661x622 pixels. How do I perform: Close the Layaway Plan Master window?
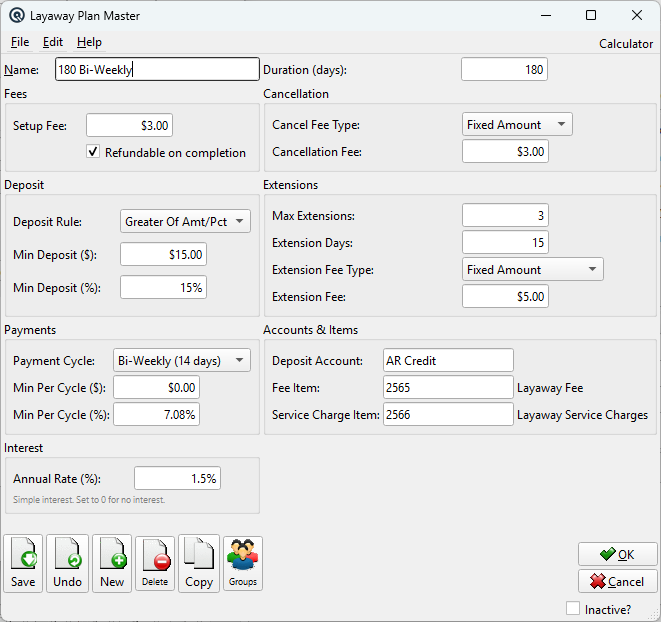point(637,16)
